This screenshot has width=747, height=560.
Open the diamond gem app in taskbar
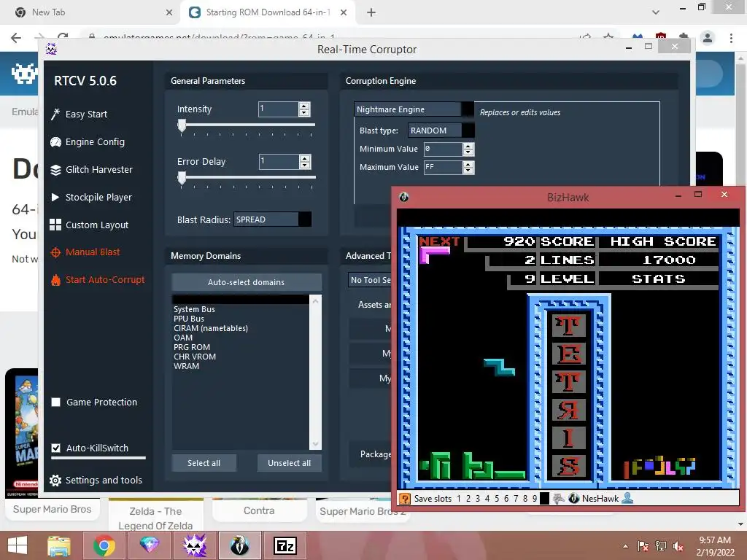[149, 545]
